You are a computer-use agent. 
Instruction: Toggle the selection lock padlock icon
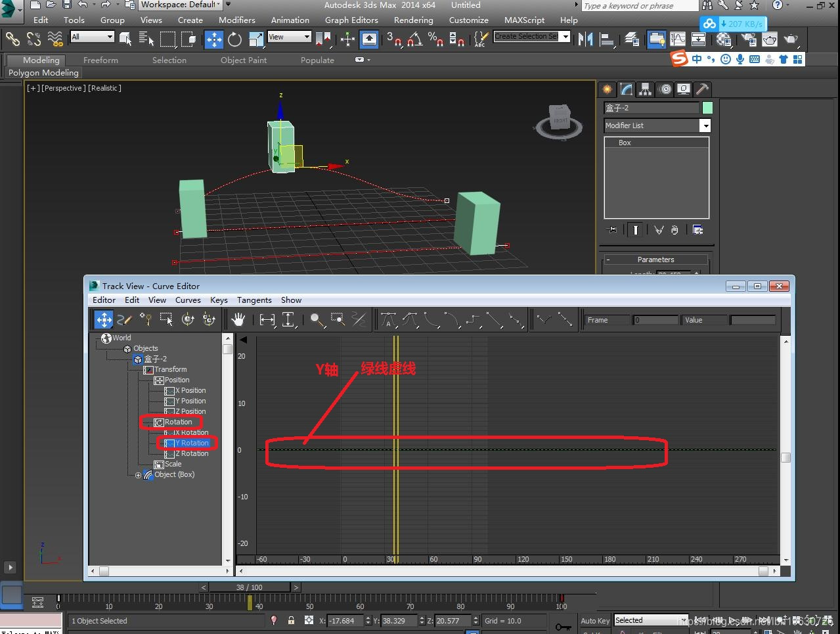point(291,620)
